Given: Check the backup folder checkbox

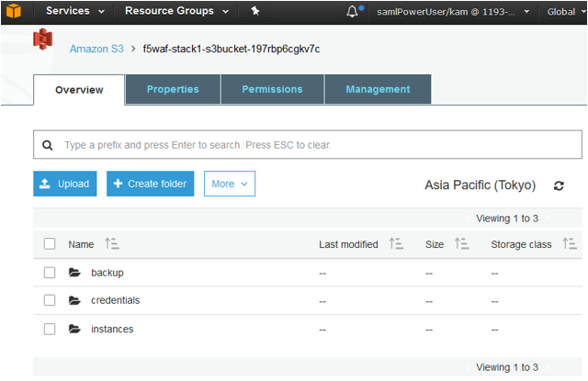Looking at the screenshot, I should click(x=50, y=273).
